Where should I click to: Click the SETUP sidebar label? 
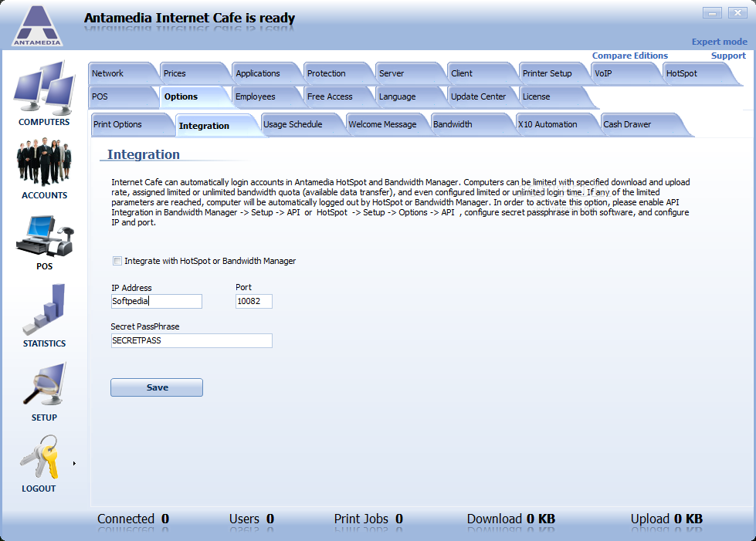click(44, 418)
